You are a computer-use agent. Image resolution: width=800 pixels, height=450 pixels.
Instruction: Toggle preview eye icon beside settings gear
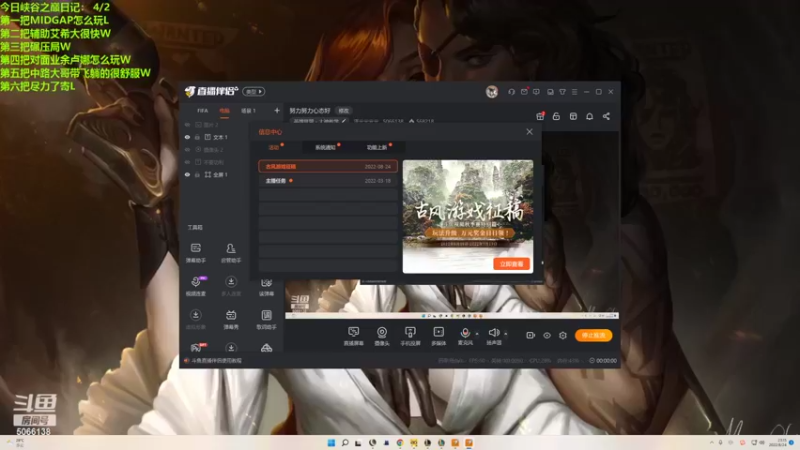click(547, 335)
